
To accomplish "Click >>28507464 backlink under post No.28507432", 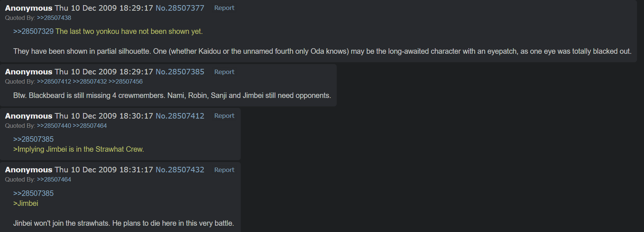I will pos(54,179).
